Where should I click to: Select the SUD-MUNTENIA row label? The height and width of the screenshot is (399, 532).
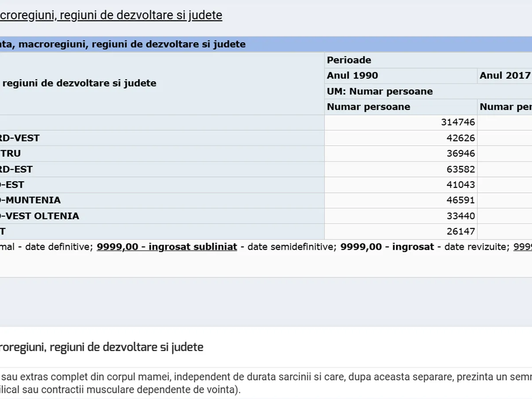point(30,200)
